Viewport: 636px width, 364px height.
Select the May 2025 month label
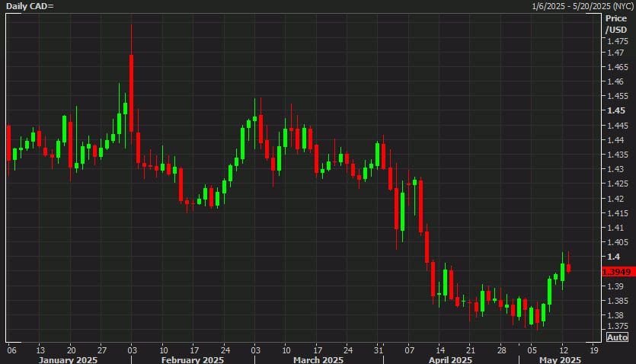click(560, 359)
